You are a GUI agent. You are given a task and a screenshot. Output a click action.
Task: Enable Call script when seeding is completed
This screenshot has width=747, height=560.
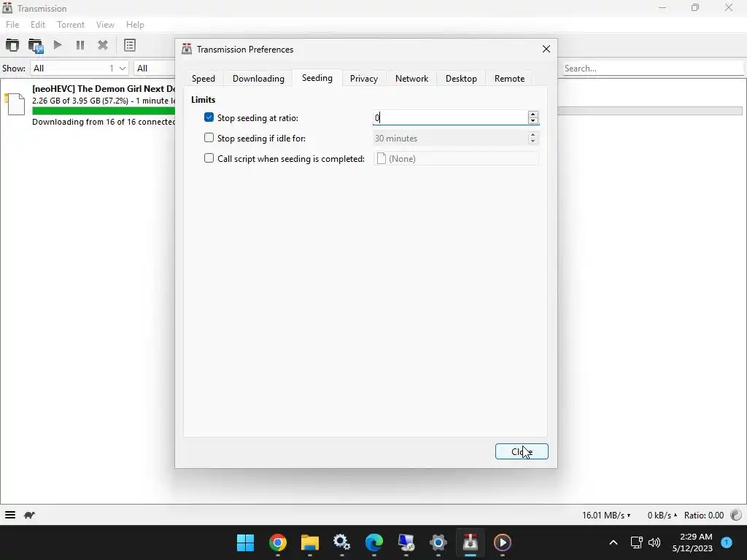click(209, 158)
